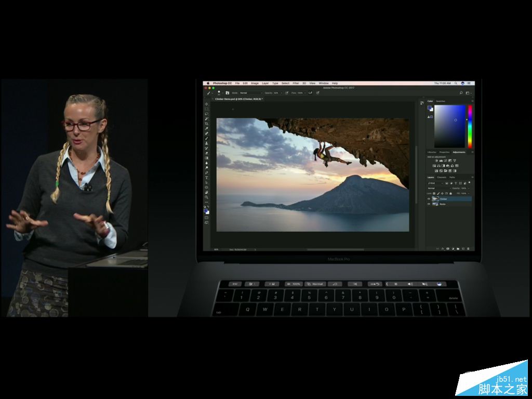Select the Move tool
532x399 pixels.
point(206,104)
